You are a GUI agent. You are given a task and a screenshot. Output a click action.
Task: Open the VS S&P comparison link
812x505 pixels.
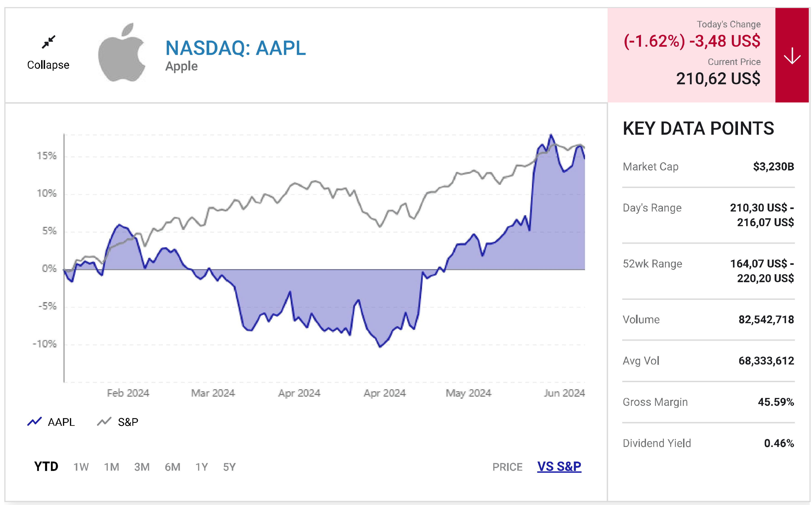[x=559, y=467]
